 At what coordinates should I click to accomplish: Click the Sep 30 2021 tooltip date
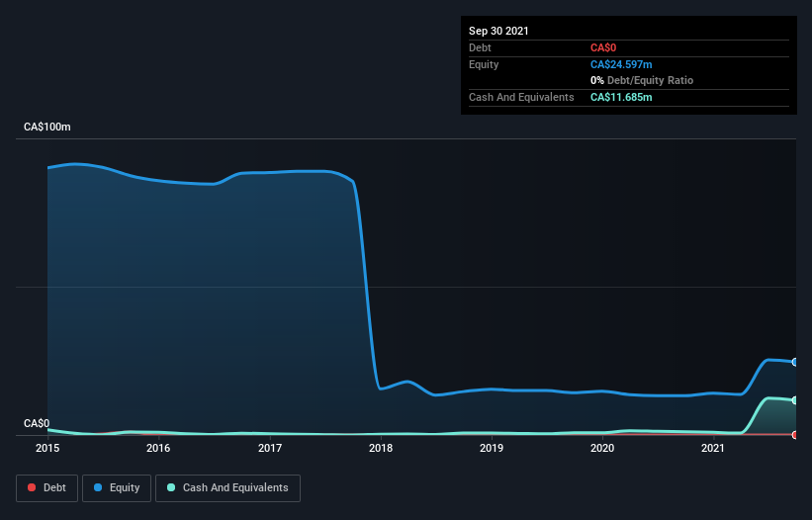(498, 31)
